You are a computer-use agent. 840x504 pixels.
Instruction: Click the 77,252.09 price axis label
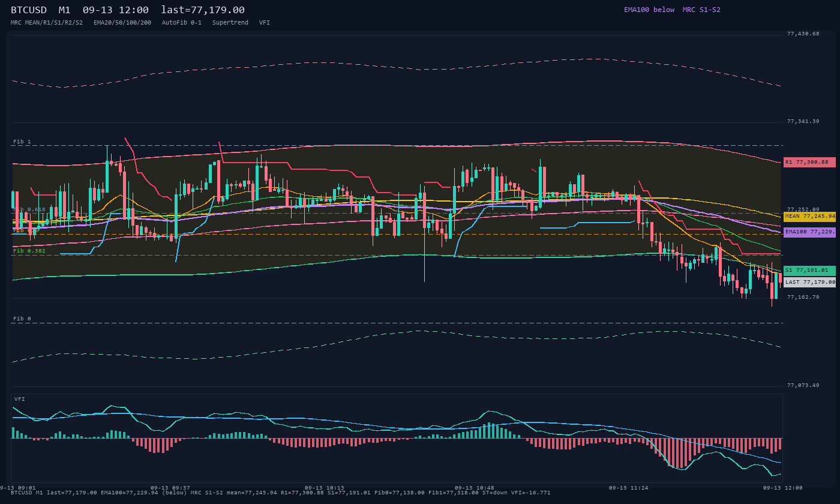pyautogui.click(x=803, y=209)
